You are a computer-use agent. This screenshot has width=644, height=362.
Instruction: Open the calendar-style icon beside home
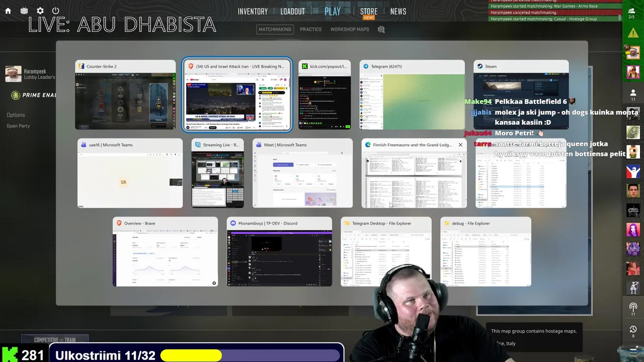click(x=24, y=11)
